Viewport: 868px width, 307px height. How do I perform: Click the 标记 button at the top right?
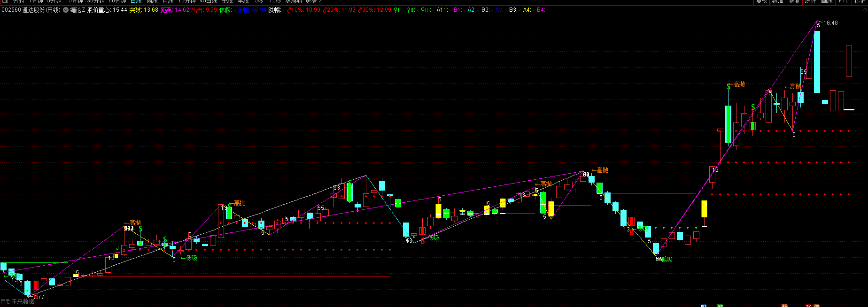click(860, 1)
